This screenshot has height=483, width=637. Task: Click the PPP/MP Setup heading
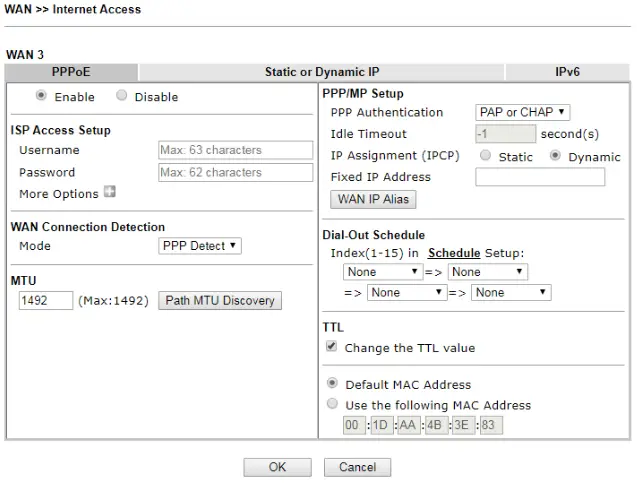coord(363,93)
